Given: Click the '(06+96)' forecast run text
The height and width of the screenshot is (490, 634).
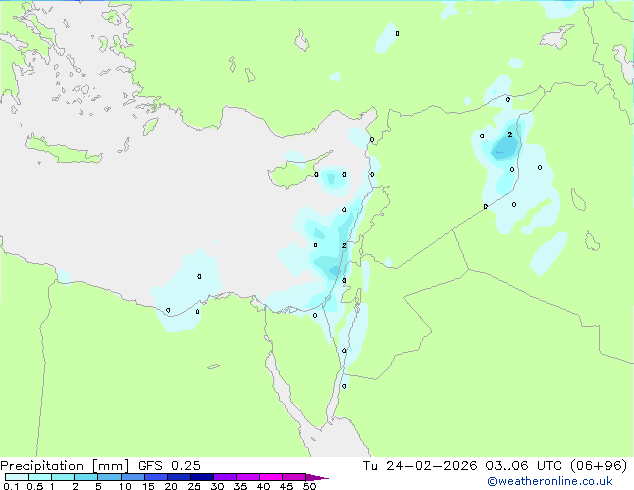Looking at the screenshot, I should (599, 466).
